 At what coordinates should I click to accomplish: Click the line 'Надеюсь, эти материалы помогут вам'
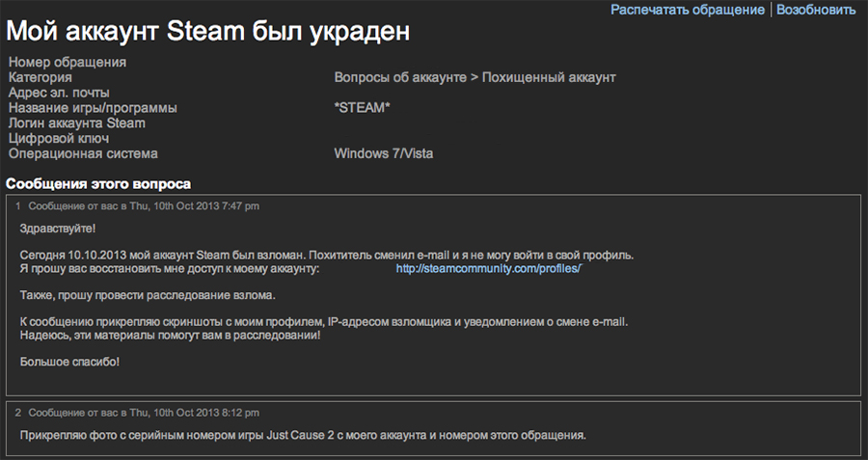click(x=170, y=335)
